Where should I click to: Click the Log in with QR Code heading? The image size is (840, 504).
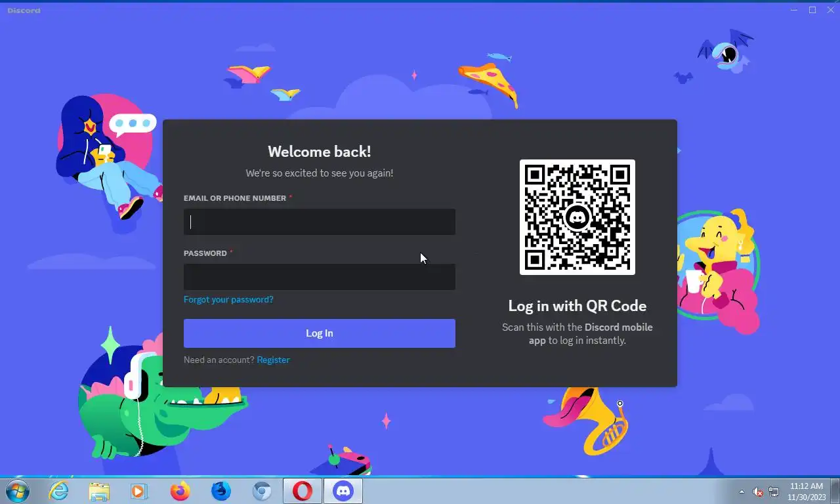click(x=577, y=306)
